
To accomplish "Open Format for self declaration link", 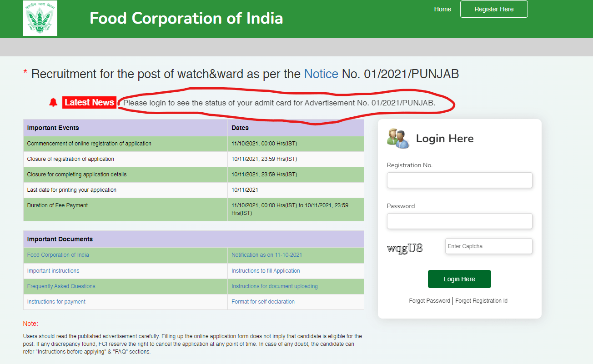I will tap(263, 302).
